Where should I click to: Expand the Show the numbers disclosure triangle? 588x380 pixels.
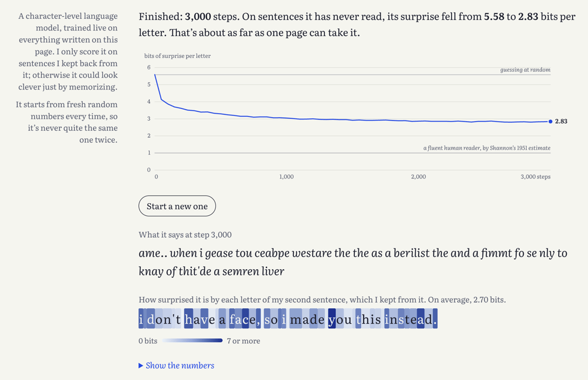coord(141,366)
